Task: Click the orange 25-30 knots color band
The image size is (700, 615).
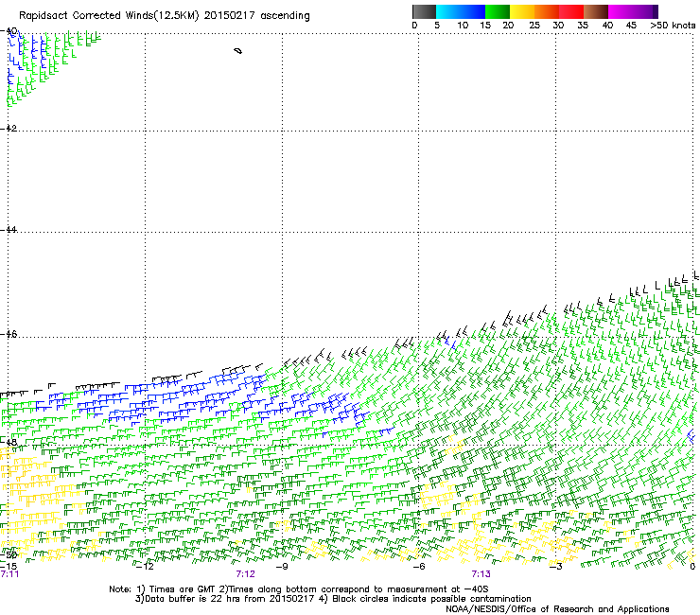Action: 547,11
